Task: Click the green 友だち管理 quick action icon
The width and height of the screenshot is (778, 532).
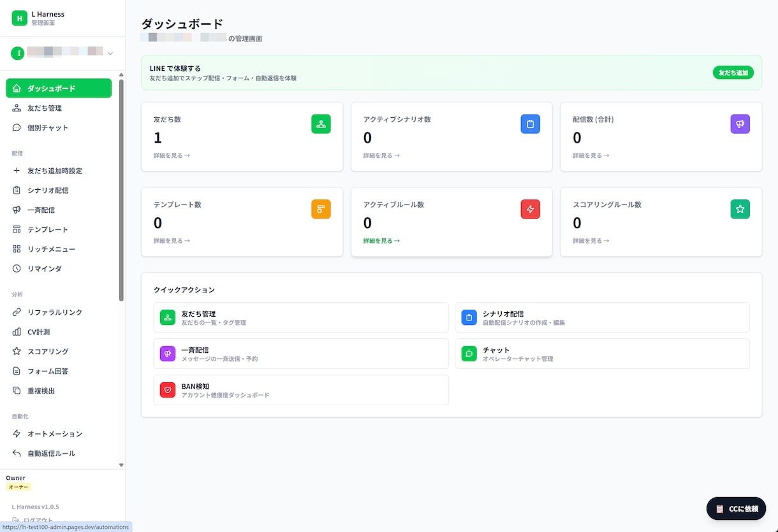Action: 168,317
